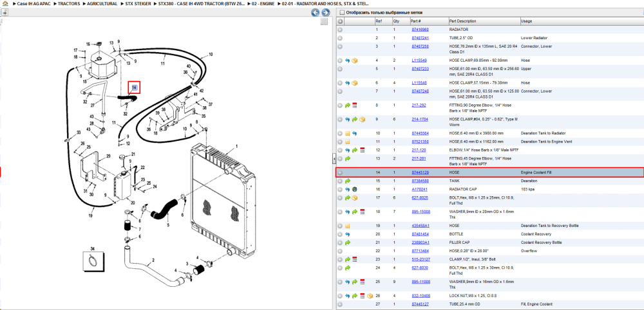Screen dimensions: 644x310
Task: Click green arrow icon for part 217-292
Action: coord(348,105)
